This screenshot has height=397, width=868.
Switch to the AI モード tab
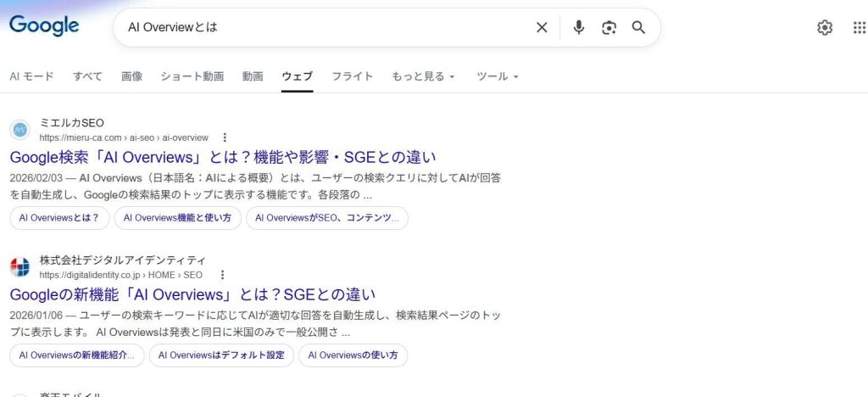[31, 76]
